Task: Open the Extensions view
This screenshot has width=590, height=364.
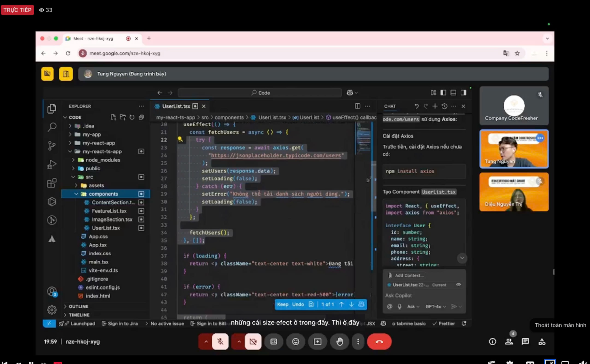Action: 52,183
